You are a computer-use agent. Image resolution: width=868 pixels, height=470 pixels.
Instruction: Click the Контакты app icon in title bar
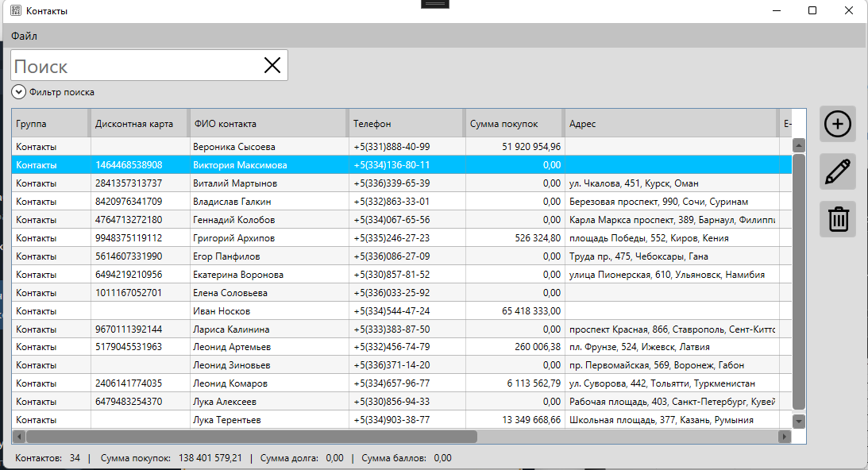pyautogui.click(x=15, y=11)
